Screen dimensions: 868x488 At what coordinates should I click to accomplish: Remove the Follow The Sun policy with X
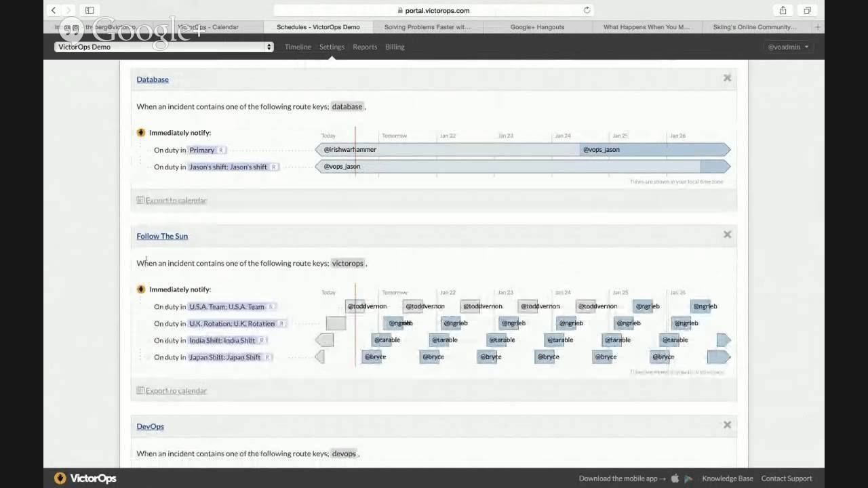pos(727,235)
